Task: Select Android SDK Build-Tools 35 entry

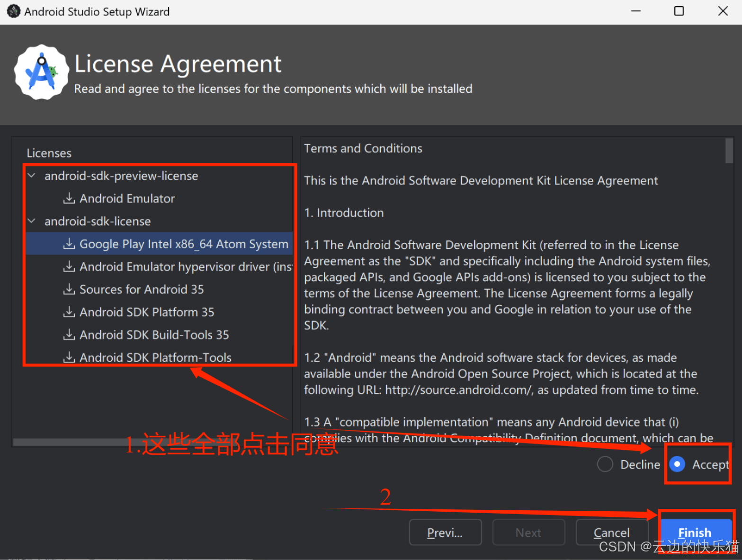Action: 154,335
